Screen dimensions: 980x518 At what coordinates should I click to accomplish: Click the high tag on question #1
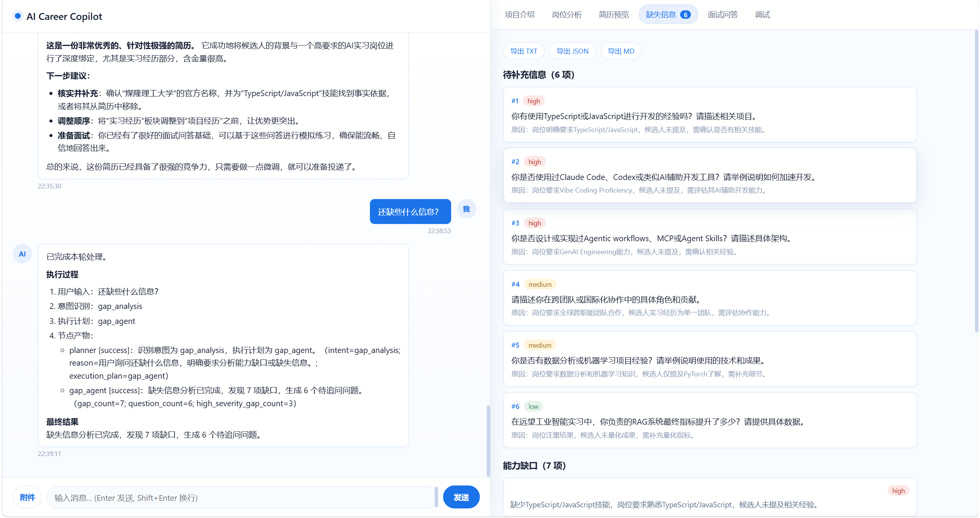pos(533,101)
